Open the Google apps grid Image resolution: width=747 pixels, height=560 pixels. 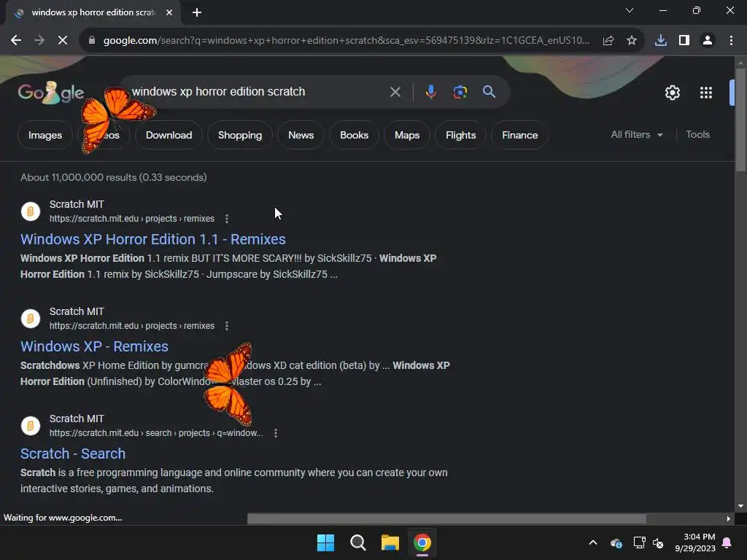705,93
